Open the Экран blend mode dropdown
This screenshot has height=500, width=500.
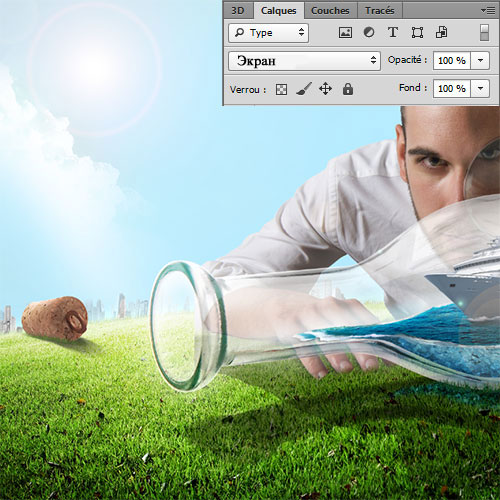pyautogui.click(x=304, y=61)
